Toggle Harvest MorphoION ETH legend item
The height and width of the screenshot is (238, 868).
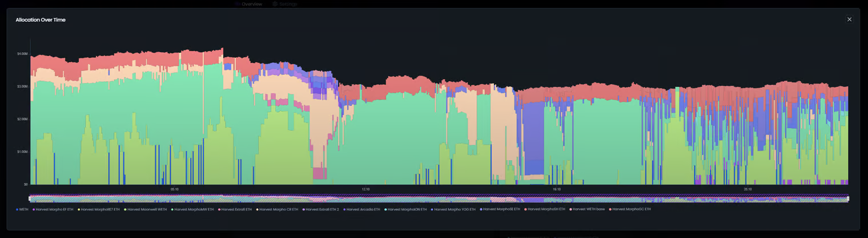[x=407, y=209]
